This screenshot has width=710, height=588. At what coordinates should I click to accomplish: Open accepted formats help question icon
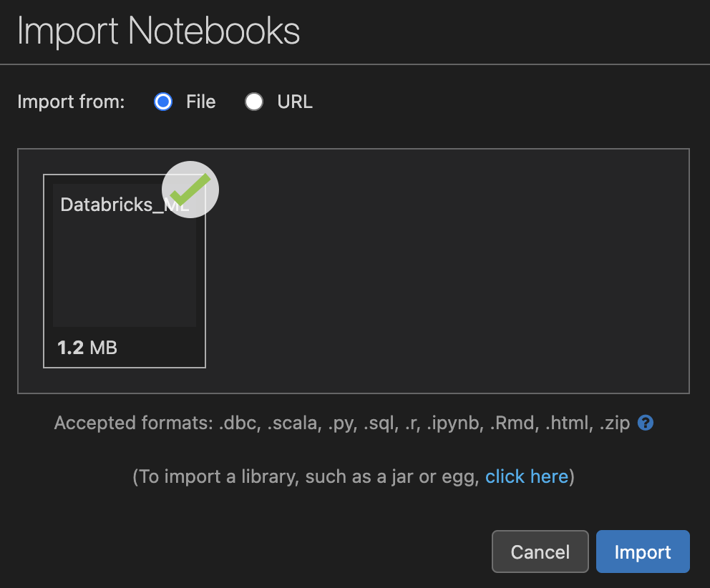646,423
